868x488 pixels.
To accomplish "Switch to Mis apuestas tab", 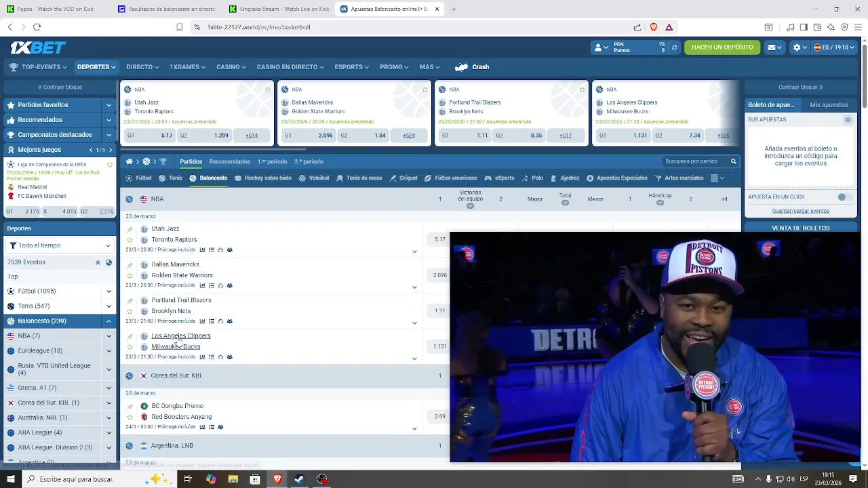I will (829, 105).
